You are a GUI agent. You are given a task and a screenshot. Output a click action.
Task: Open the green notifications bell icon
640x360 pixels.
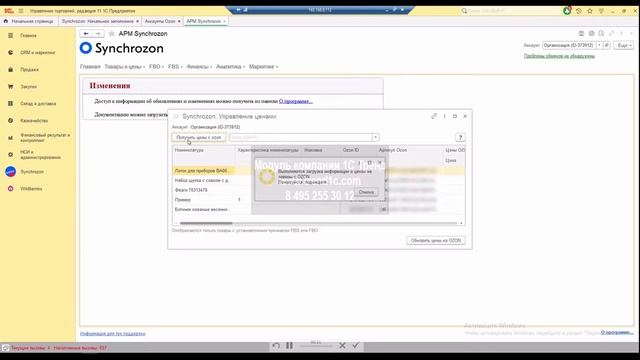click(x=567, y=11)
